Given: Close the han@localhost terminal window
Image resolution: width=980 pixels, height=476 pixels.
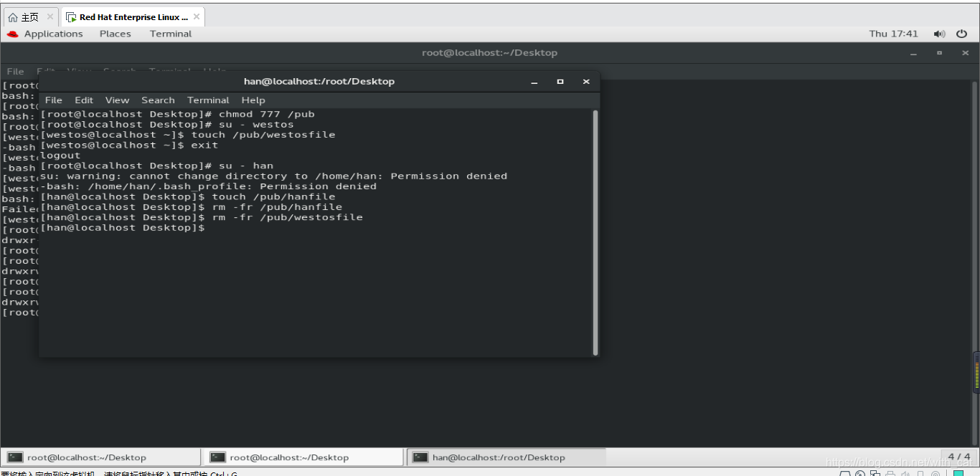Looking at the screenshot, I should point(586,82).
